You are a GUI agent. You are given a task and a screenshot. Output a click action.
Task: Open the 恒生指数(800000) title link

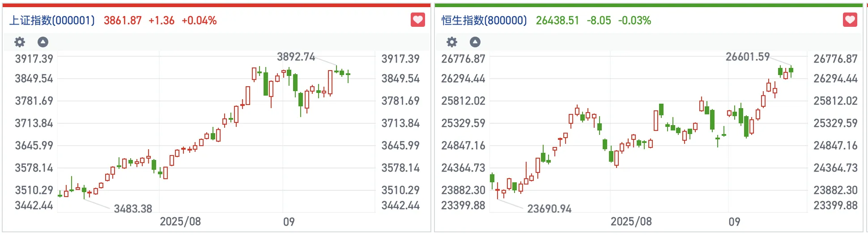point(484,21)
